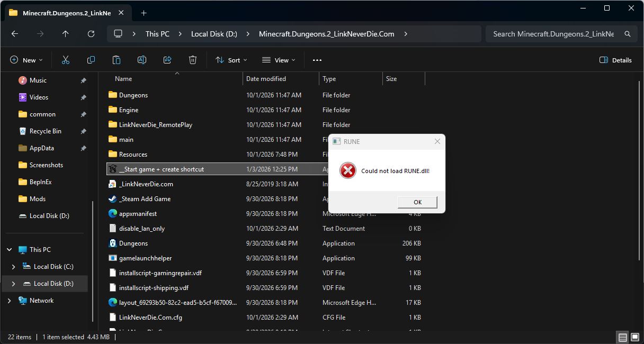The image size is (644, 344).
Task: Refresh the current folder view
Action: click(x=91, y=34)
